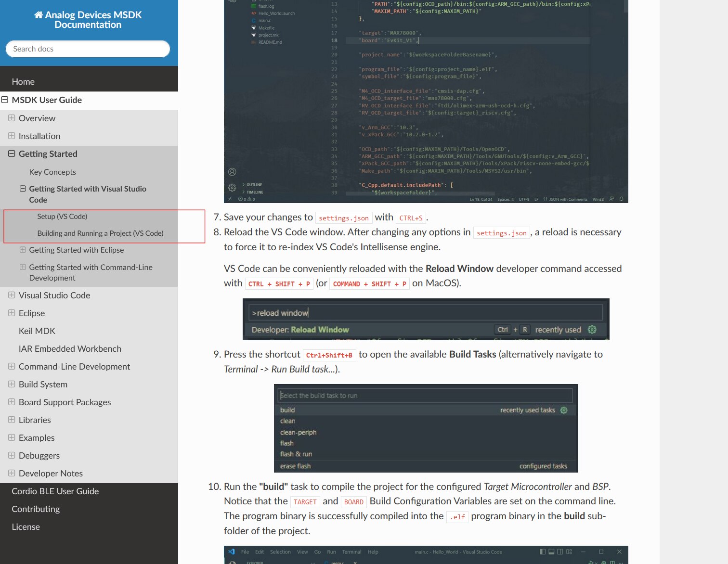The image size is (728, 564).
Task: Click the settings.json editor screenshot
Action: [426, 102]
